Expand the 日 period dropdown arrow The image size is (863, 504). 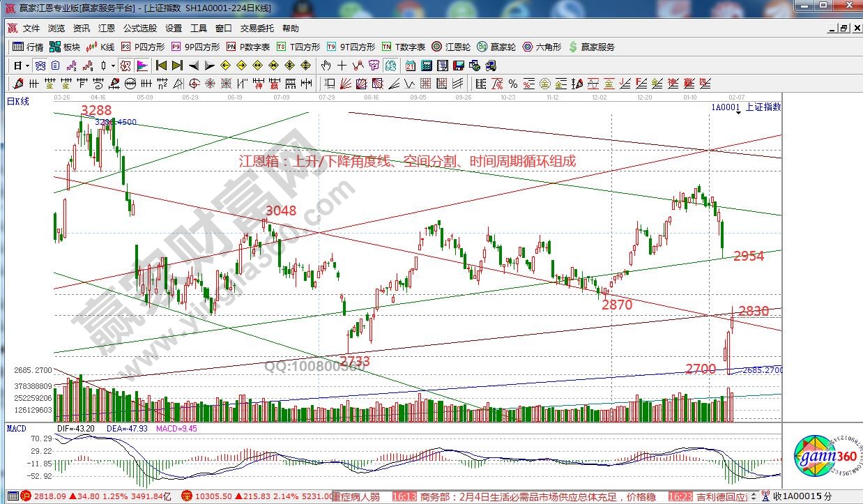(26, 66)
